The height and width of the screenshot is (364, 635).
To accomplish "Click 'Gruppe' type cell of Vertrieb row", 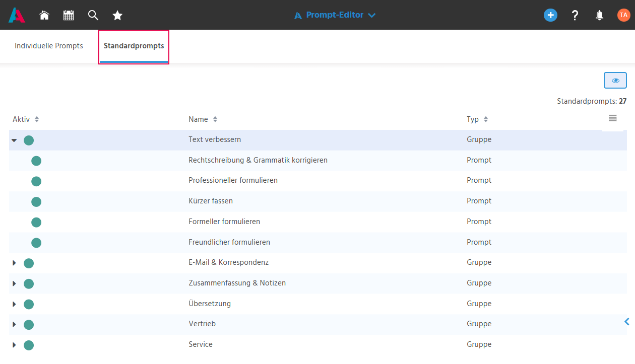I will pyautogui.click(x=479, y=324).
